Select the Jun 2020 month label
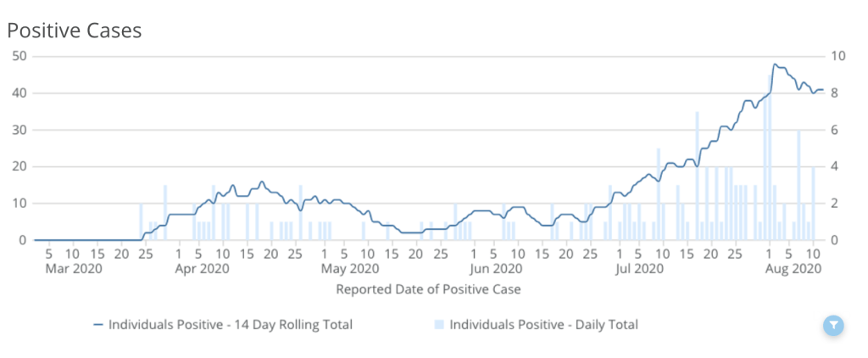The width and height of the screenshot is (868, 358). click(x=495, y=270)
